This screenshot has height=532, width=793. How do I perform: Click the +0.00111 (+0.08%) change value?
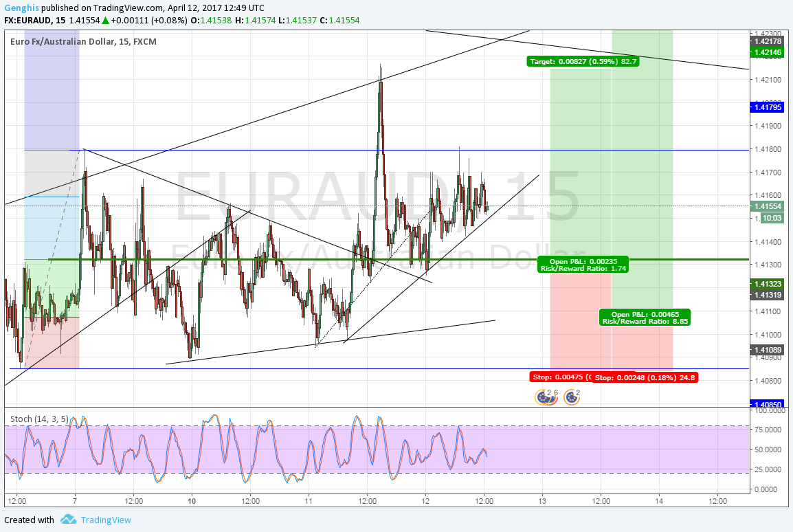pyautogui.click(x=149, y=20)
